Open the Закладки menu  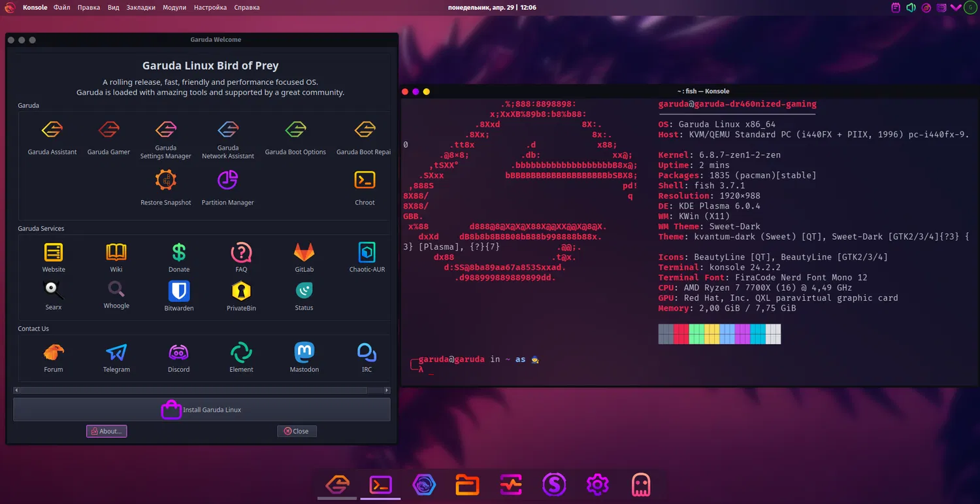tap(140, 8)
